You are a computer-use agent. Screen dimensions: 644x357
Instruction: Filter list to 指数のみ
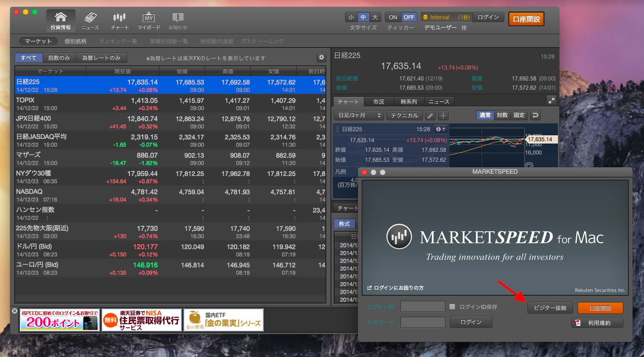(59, 58)
